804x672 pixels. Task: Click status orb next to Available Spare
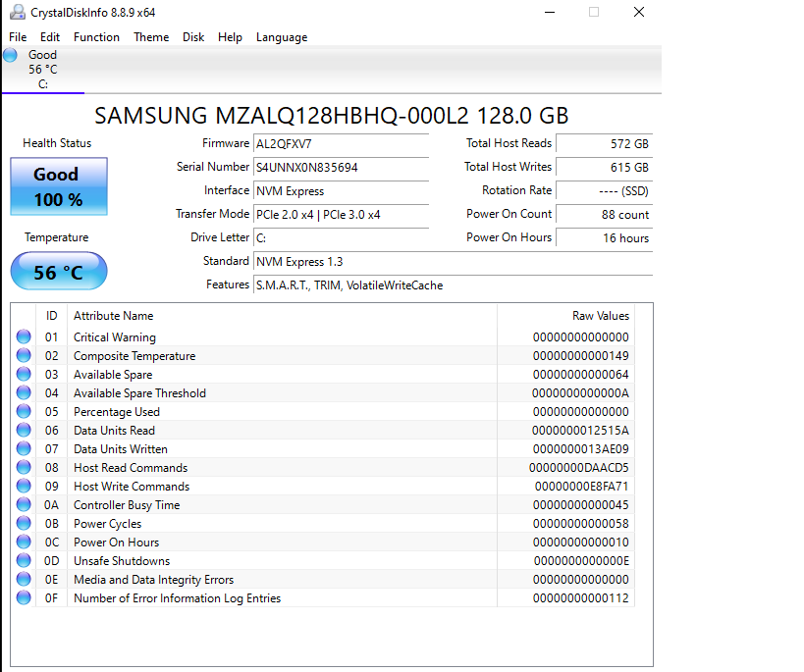pos(24,375)
